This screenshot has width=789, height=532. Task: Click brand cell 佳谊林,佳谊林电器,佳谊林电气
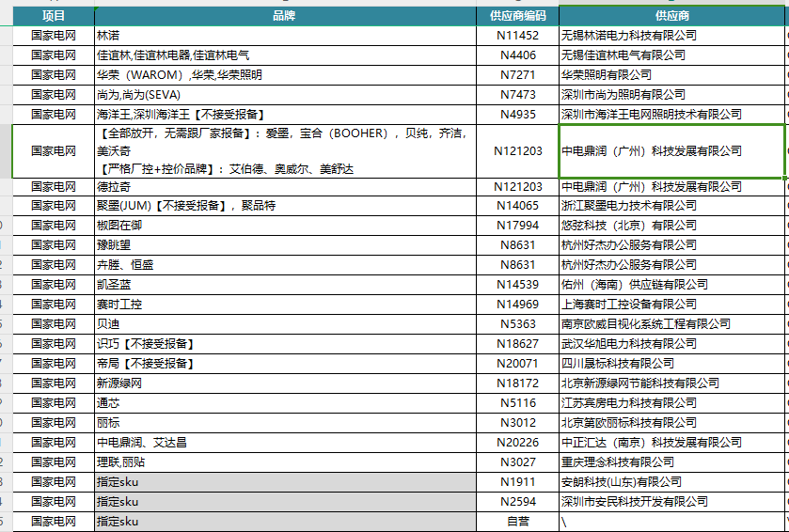285,55
